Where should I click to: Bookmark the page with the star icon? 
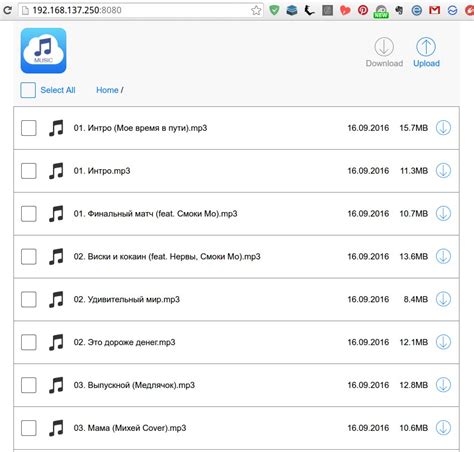(x=256, y=10)
